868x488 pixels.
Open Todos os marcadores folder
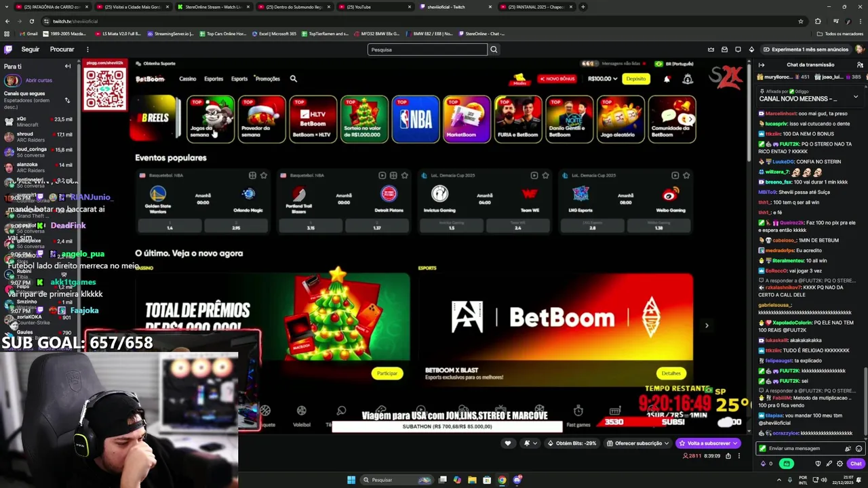(x=840, y=34)
